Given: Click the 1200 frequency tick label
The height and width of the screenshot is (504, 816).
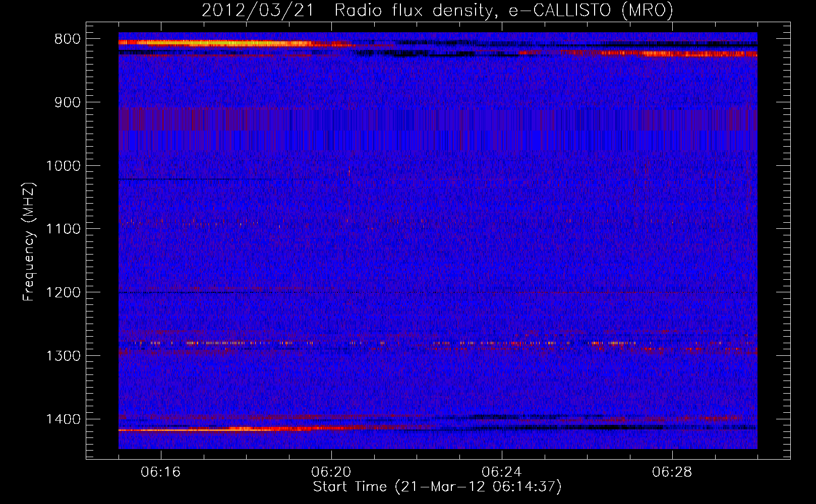Looking at the screenshot, I should click(63, 292).
